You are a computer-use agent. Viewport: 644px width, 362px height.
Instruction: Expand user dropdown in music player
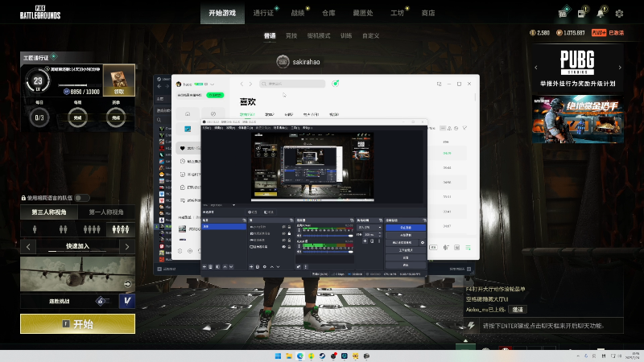[213, 84]
